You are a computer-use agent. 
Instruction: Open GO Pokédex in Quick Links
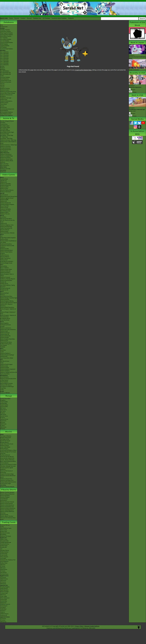click(46, 18)
